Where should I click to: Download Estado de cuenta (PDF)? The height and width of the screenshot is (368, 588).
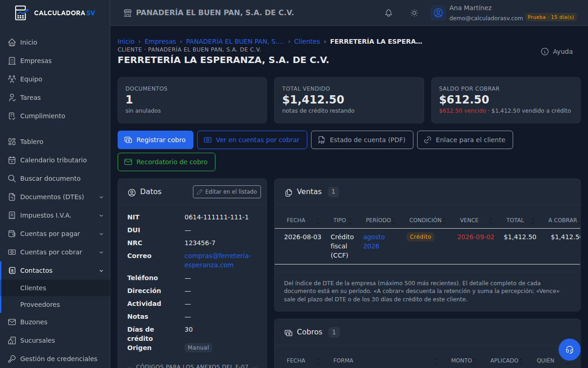coord(362,140)
